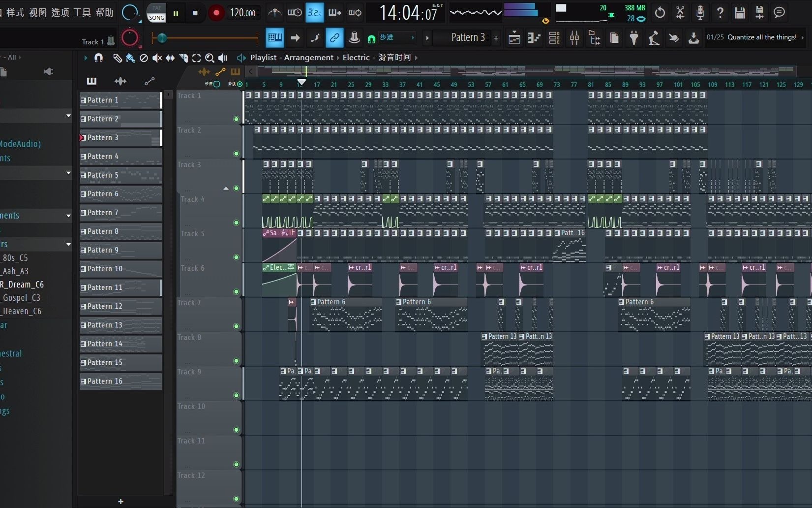
Task: Toggle the metronome icon
Action: (274, 12)
